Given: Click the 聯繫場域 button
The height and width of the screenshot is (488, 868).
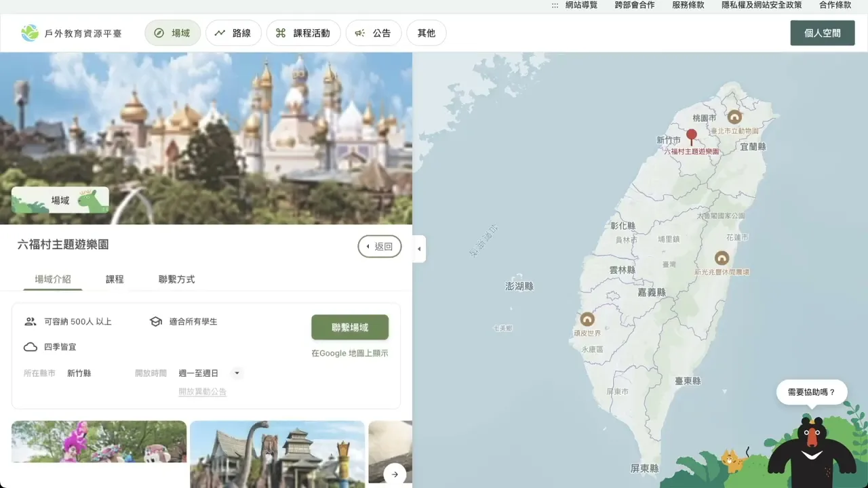Looking at the screenshot, I should [x=350, y=327].
